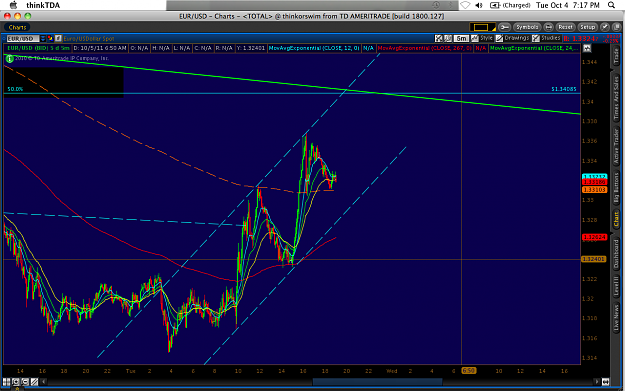Click the detach window icon at top right
Image resolution: width=625 pixels, height=391 pixels.
coord(617,27)
